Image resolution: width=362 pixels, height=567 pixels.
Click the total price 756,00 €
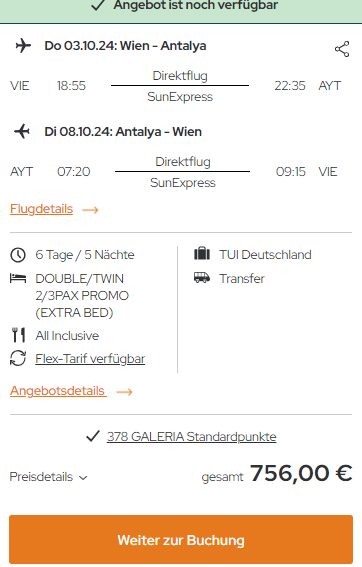[301, 473]
